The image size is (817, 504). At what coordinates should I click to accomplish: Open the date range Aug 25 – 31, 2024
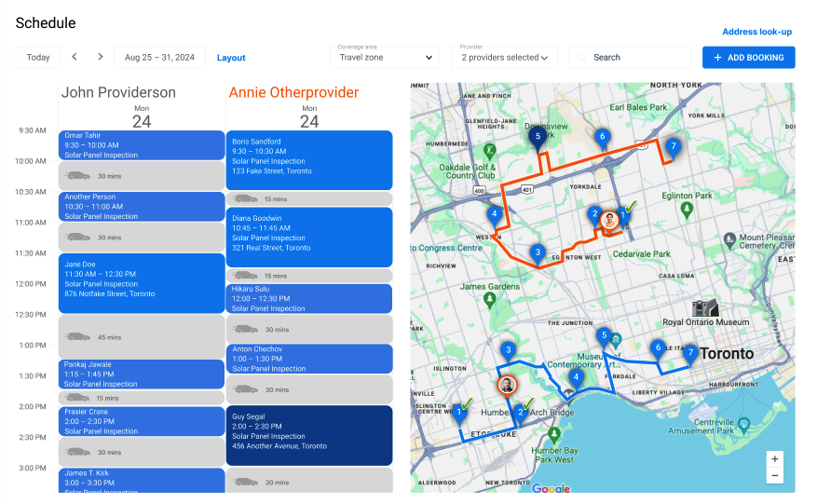point(159,58)
